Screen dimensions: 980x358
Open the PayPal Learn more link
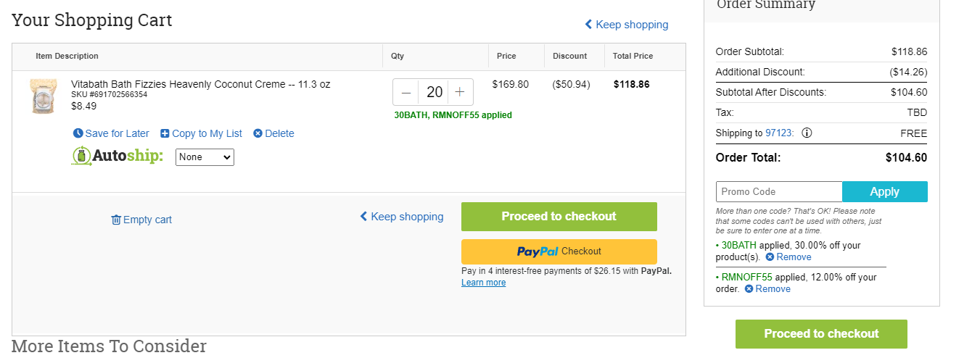pos(484,283)
